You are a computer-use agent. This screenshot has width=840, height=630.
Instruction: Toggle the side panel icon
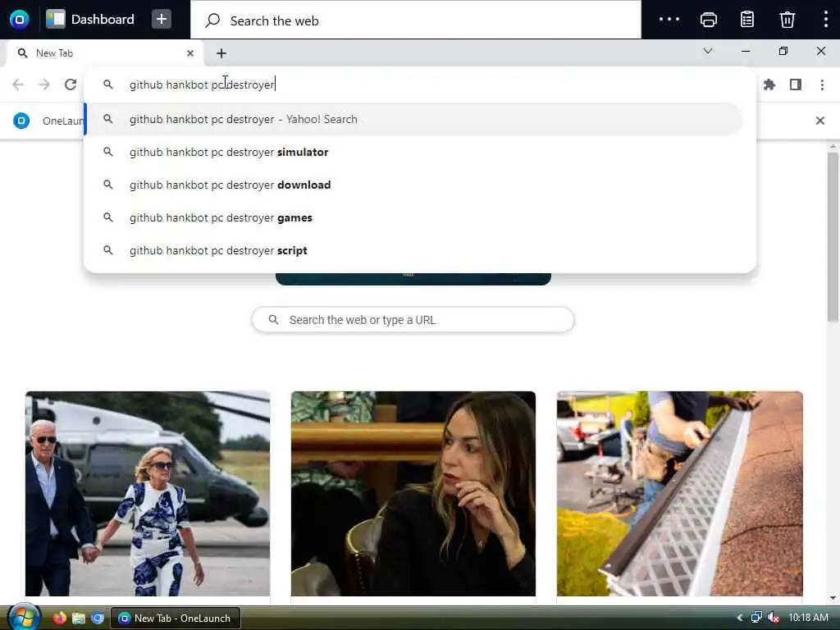click(x=796, y=84)
